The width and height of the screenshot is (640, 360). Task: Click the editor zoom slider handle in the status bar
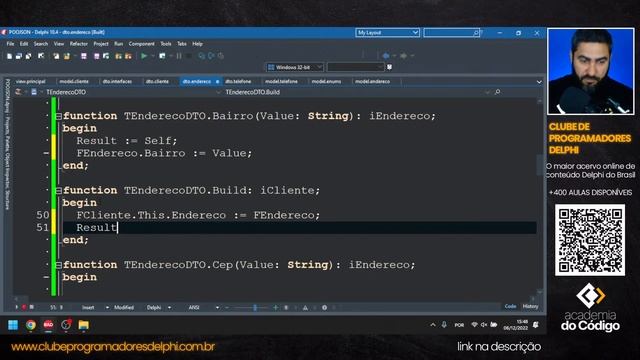[x=255, y=307]
